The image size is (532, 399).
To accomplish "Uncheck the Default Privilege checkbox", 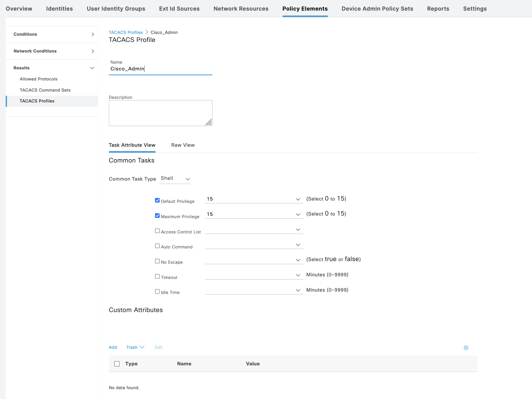I will (x=157, y=201).
